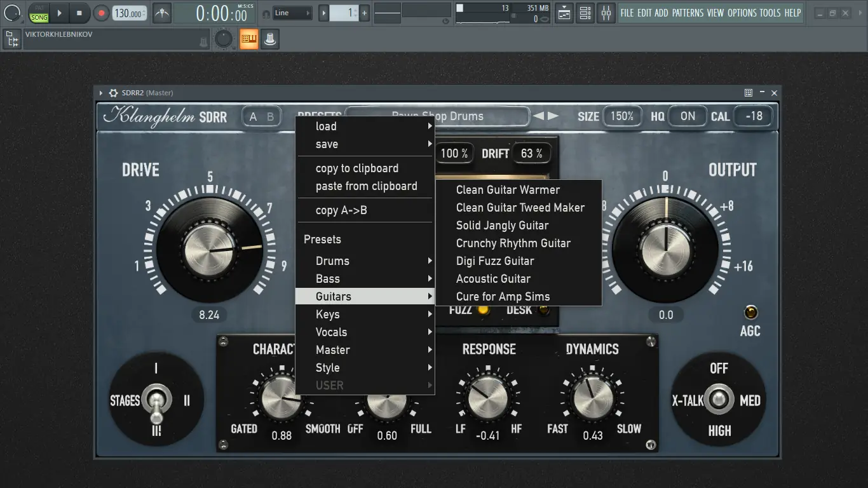The image size is (868, 488).
Task: Click the previous preset left arrow
Action: click(x=538, y=116)
